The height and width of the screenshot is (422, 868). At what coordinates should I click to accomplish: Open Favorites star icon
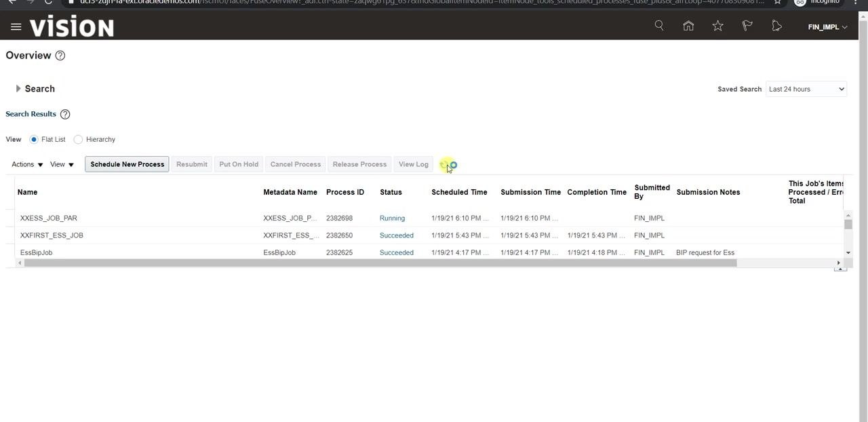(x=717, y=26)
